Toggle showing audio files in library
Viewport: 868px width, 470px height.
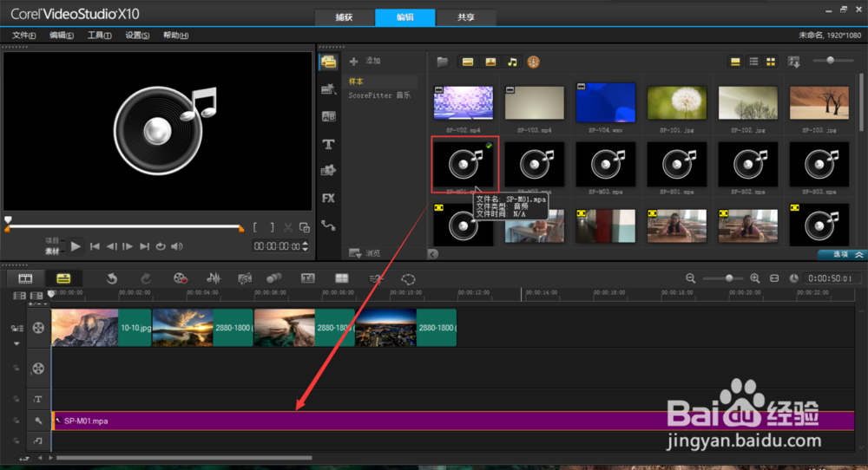click(x=513, y=62)
